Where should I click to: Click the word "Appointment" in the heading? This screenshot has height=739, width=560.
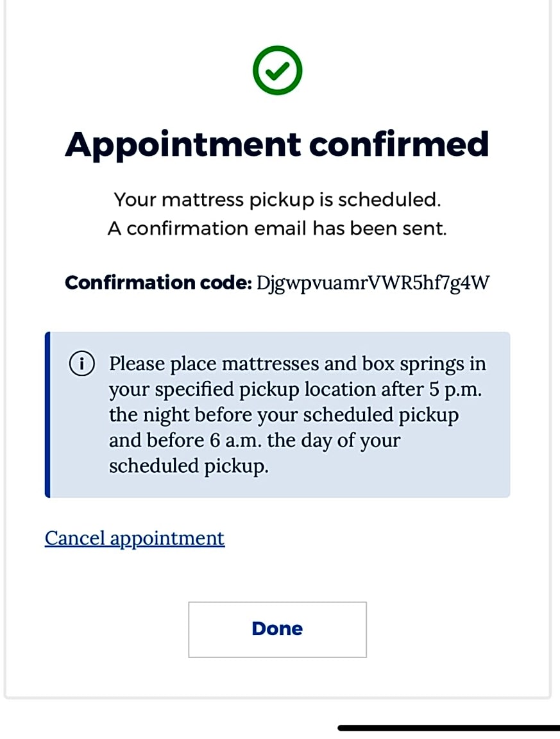[x=183, y=144]
